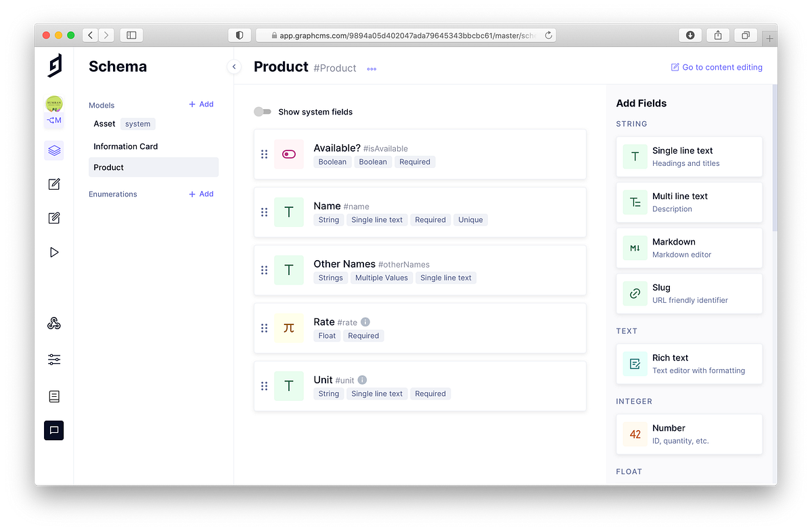The height and width of the screenshot is (531, 812).
Task: Click the GraphCMS logo at top left
Action: [x=54, y=66]
